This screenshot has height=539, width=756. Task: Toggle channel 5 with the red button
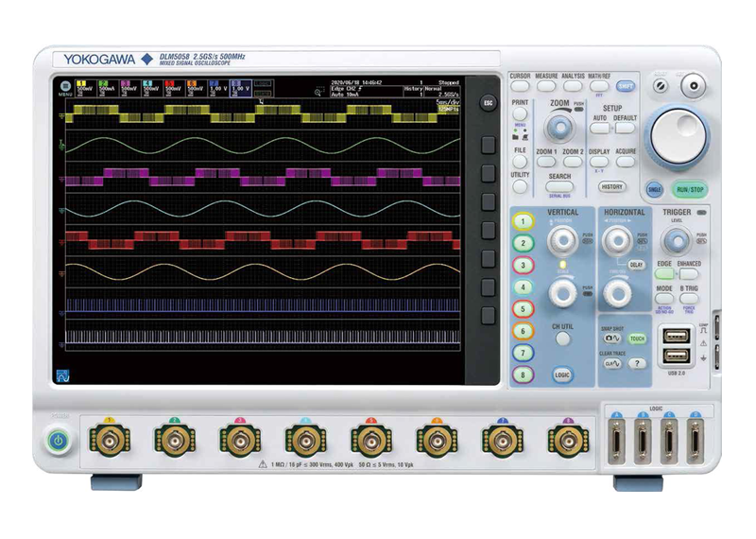coord(524,309)
